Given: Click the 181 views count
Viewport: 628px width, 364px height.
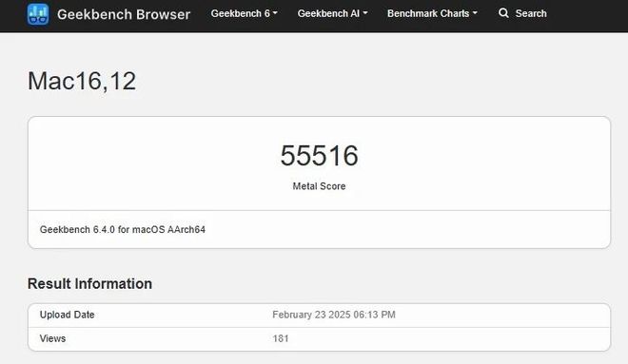Looking at the screenshot, I should [x=281, y=338].
